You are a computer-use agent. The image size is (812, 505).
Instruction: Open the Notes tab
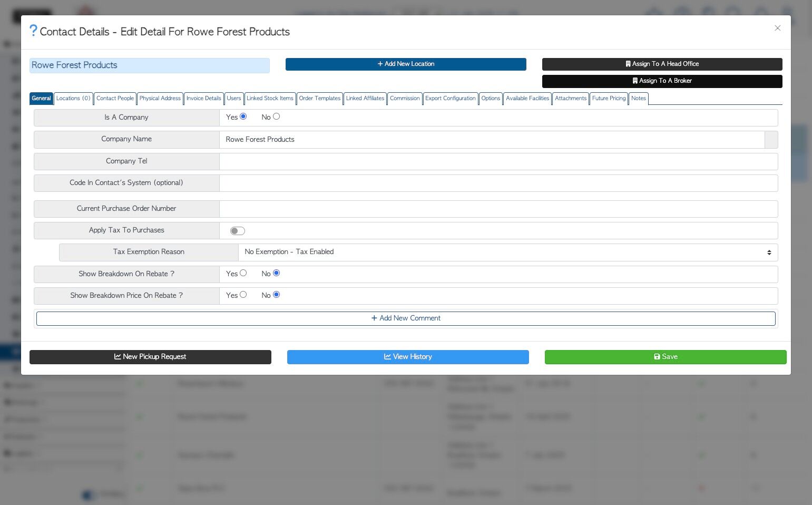coord(639,99)
